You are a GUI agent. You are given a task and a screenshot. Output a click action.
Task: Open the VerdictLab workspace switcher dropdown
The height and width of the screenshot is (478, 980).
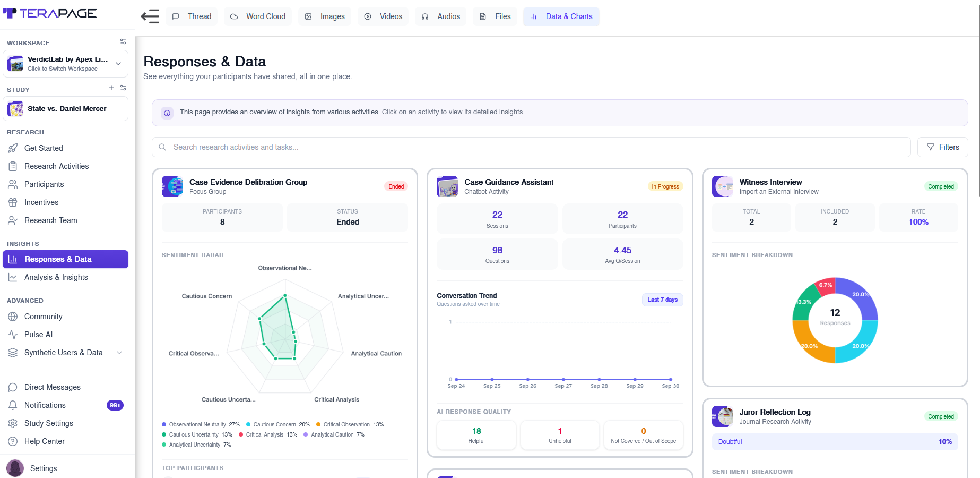tap(65, 64)
